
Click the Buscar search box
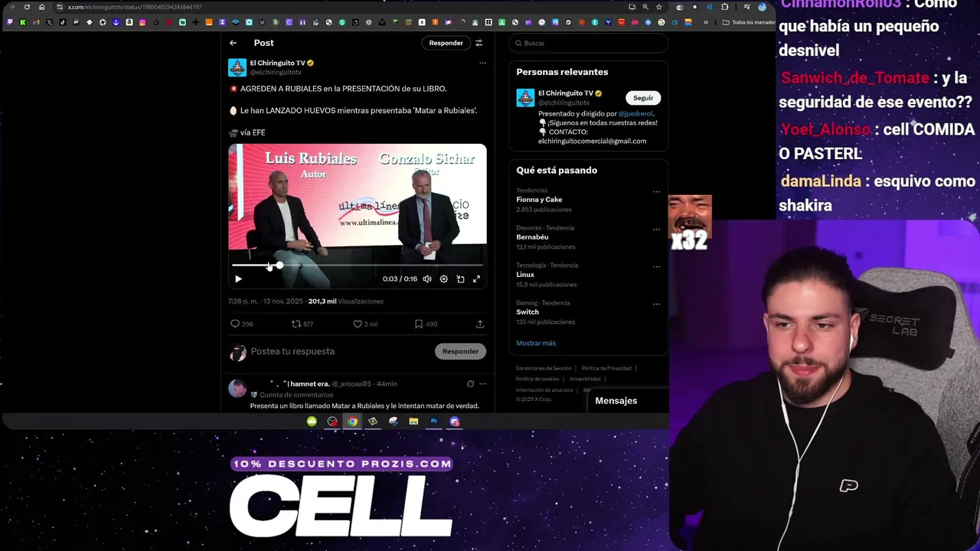[x=588, y=43]
